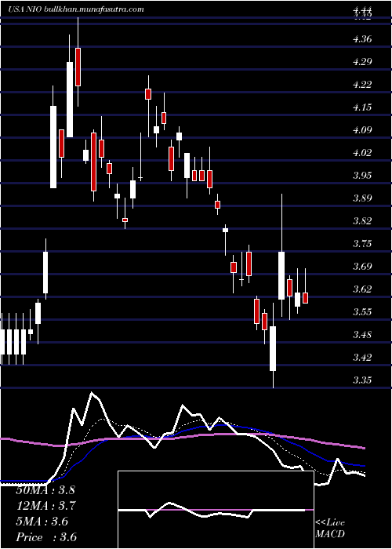This screenshot has width=392, height=549.
Task: Click inside the MACD inset chart
Action: (216, 510)
